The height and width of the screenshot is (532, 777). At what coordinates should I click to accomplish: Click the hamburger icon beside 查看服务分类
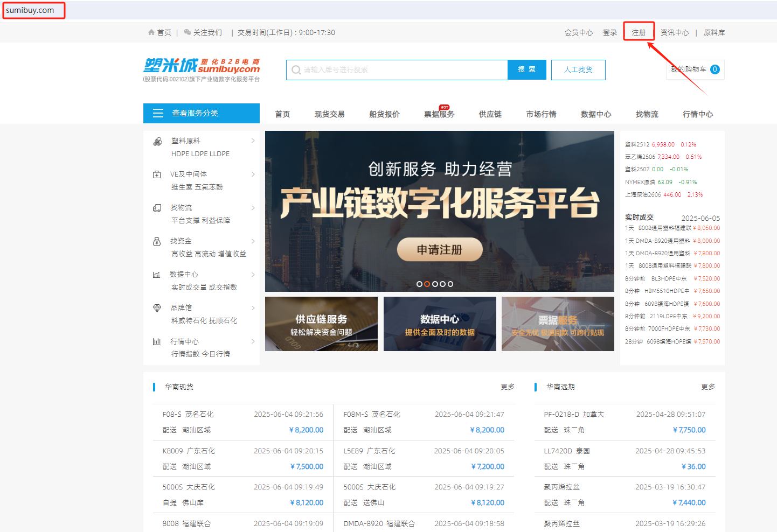coord(158,113)
